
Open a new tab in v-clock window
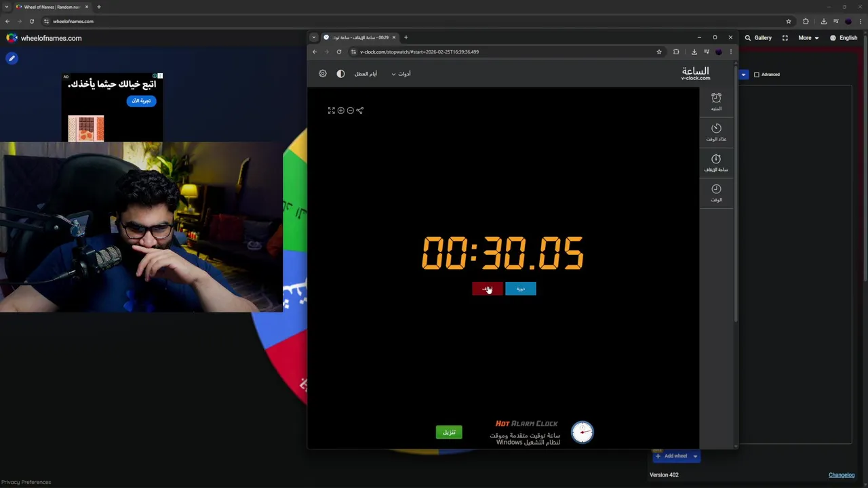[406, 37]
